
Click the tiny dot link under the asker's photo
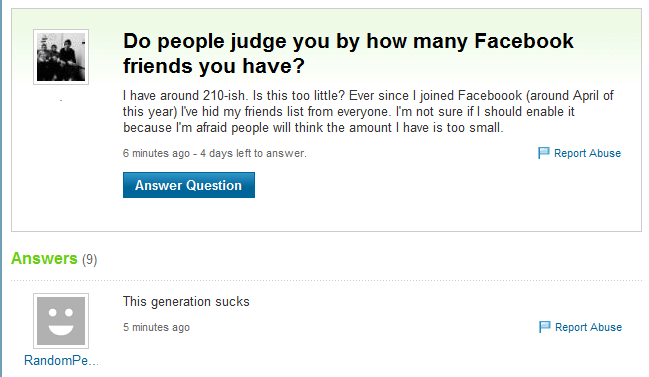(x=61, y=100)
